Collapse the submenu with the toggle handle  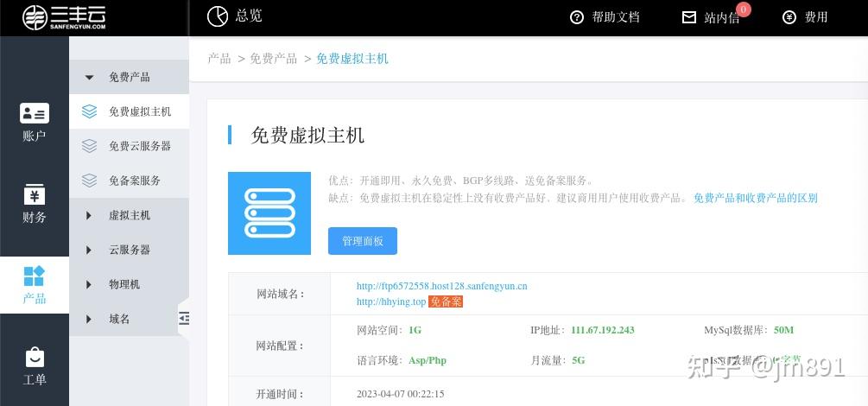point(183,318)
